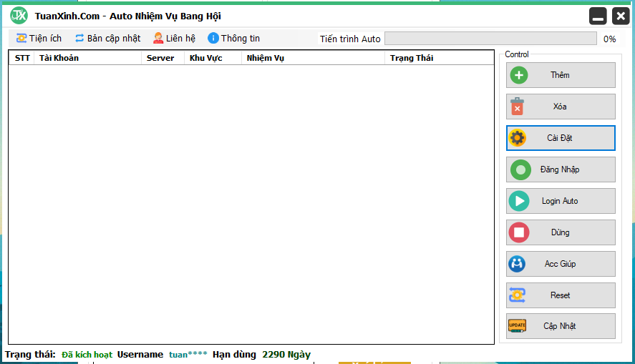Click the Reset arrows icon
The image size is (635, 364).
click(517, 295)
